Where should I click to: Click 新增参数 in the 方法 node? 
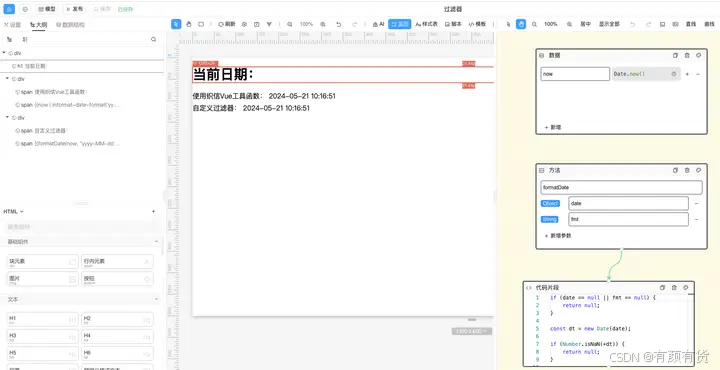point(558,235)
